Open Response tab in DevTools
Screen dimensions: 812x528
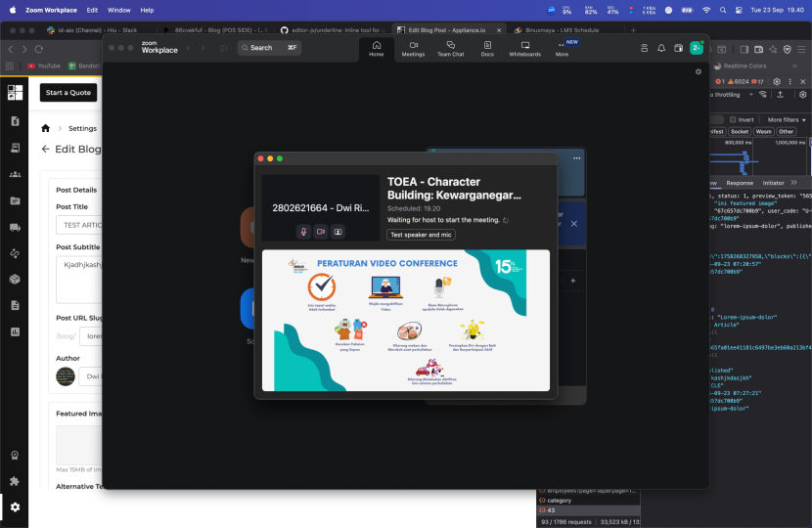pos(740,183)
